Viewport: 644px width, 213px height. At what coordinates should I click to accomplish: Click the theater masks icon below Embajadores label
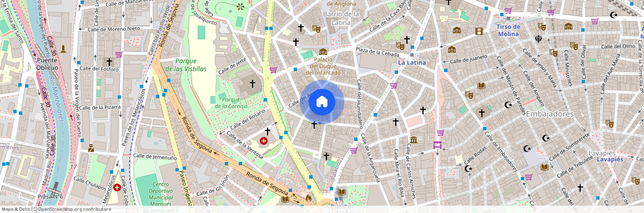[x=609, y=123]
